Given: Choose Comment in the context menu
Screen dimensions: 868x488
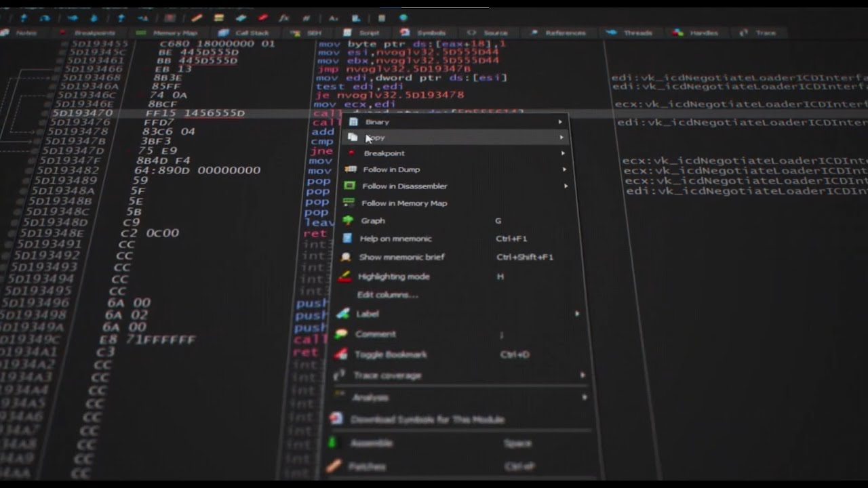Looking at the screenshot, I should [x=375, y=334].
